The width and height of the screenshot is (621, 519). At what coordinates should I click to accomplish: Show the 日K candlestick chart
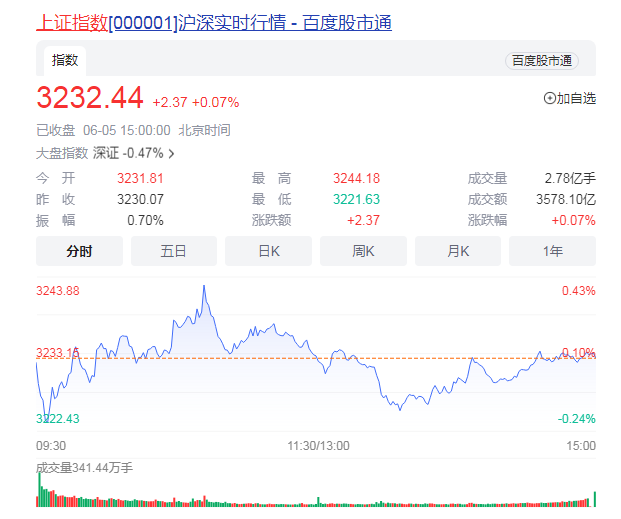tap(268, 251)
